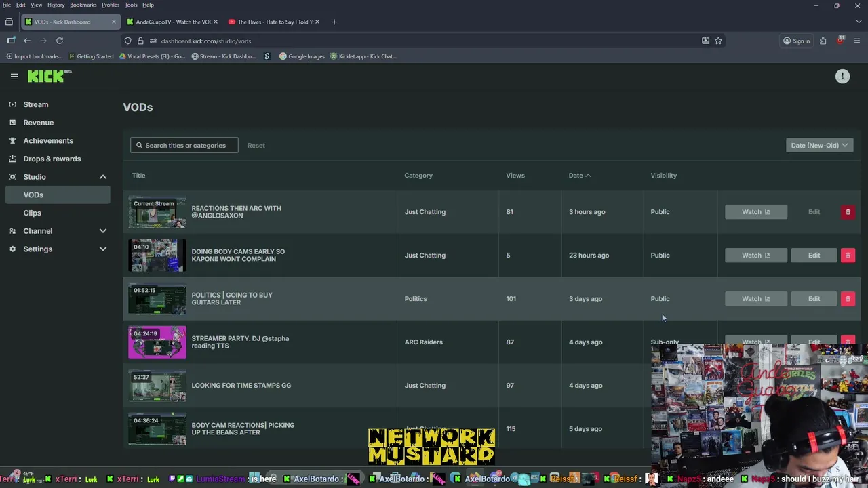Viewport: 868px width, 488px height.
Task: Open the Firefox Bookmarks menu
Action: (83, 5)
